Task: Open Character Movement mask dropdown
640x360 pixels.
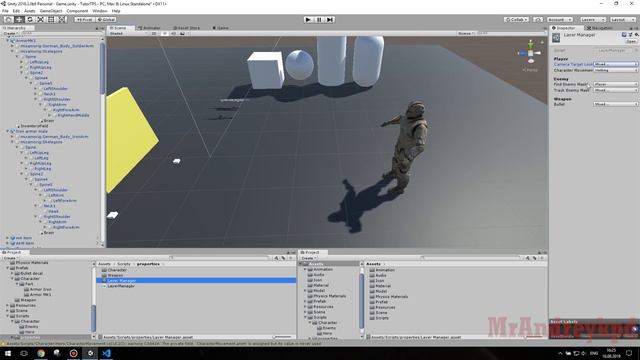Action: (x=616, y=70)
